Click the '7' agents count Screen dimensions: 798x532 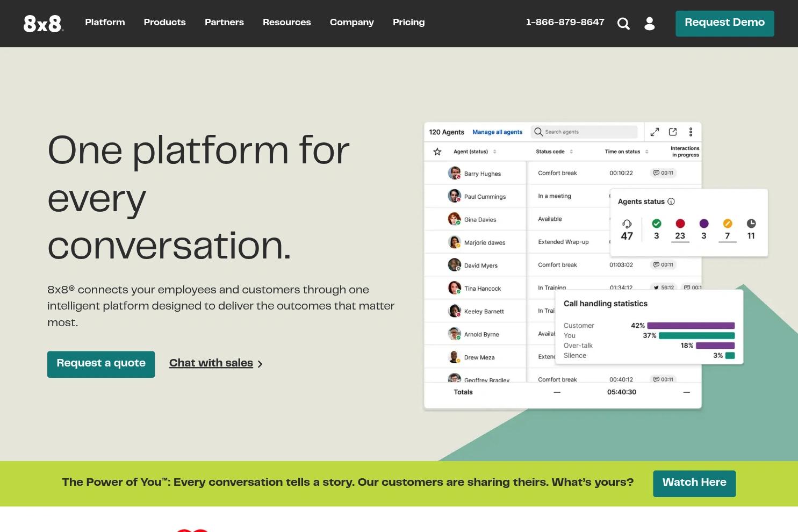point(728,236)
